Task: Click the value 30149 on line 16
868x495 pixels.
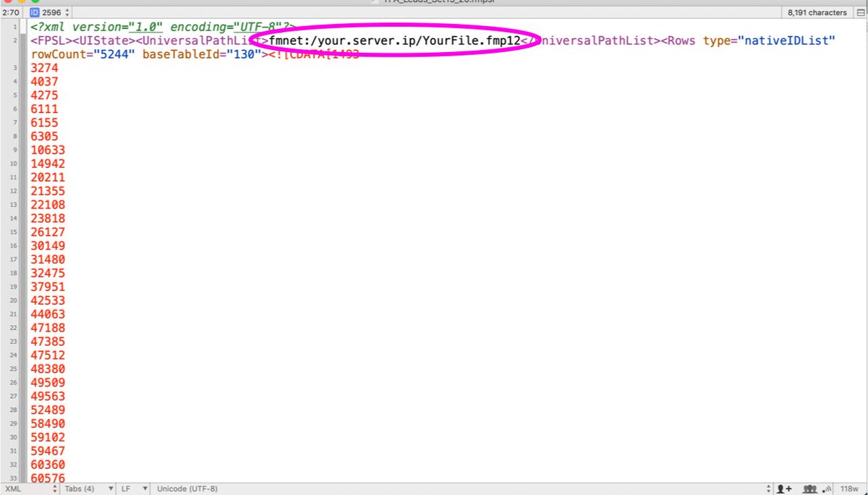Action: (48, 246)
